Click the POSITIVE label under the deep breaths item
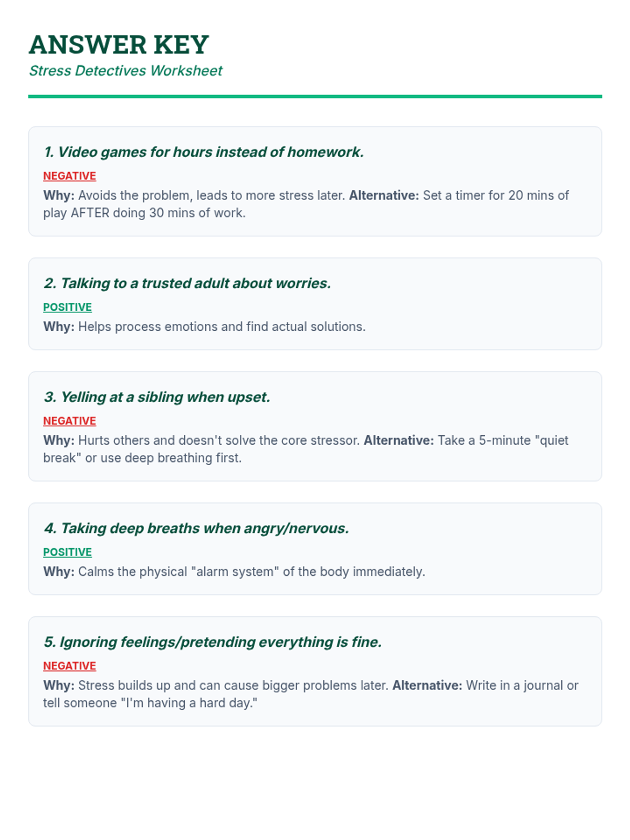630x840 pixels. (x=67, y=552)
